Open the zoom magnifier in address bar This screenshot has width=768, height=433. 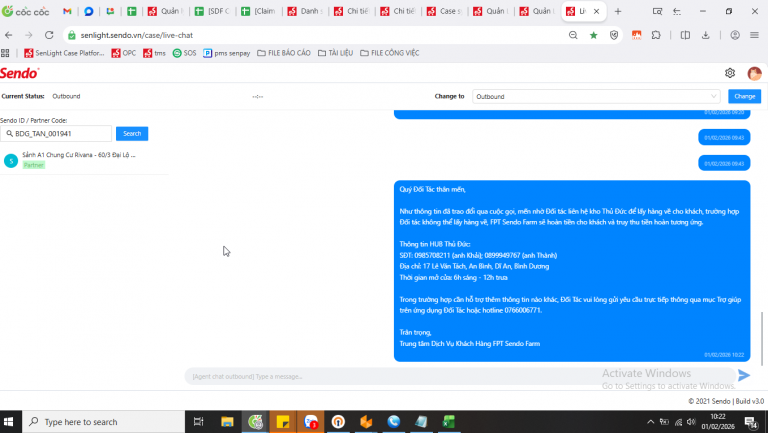(x=573, y=35)
